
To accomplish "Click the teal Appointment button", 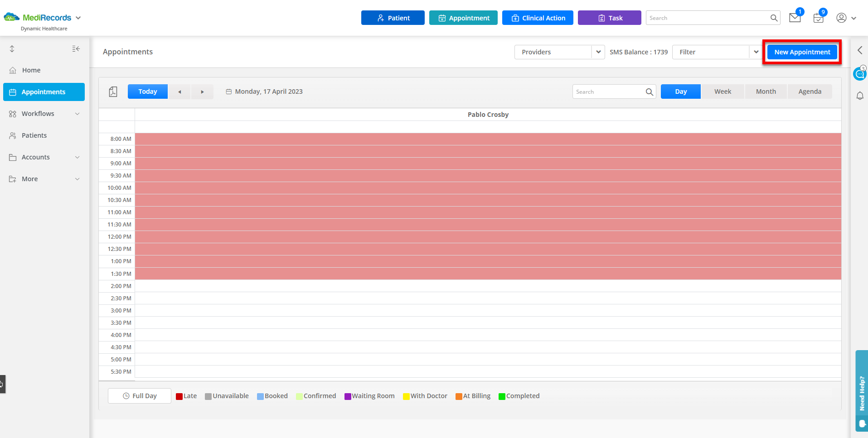I will click(x=463, y=18).
